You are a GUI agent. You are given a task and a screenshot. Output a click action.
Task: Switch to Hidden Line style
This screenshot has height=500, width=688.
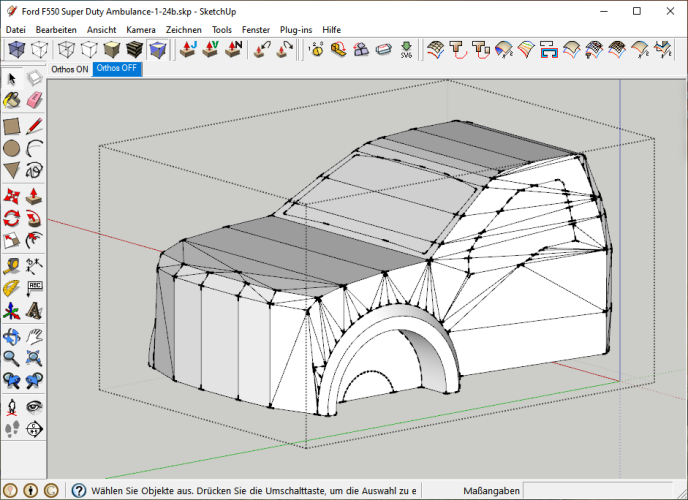coord(89,50)
